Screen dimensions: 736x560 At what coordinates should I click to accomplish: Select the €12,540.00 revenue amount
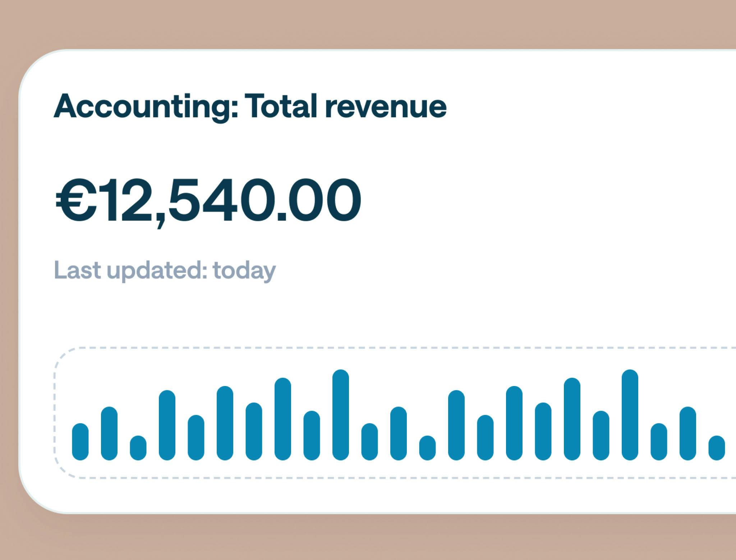(208, 201)
